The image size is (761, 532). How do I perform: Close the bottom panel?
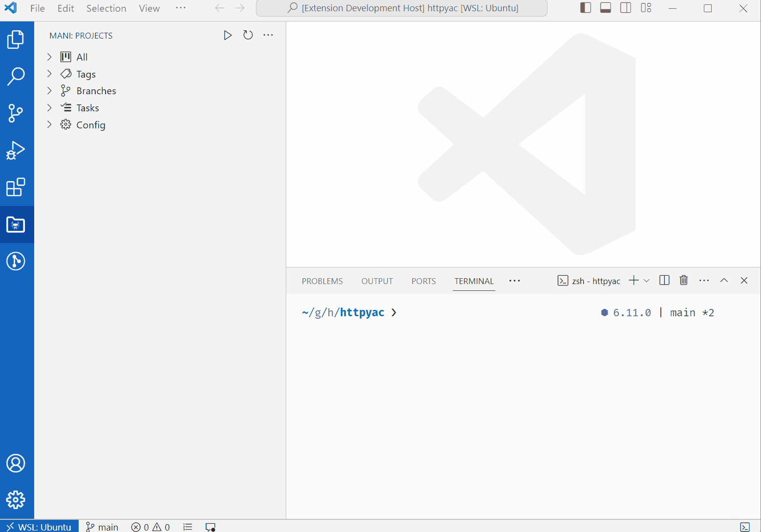point(744,280)
